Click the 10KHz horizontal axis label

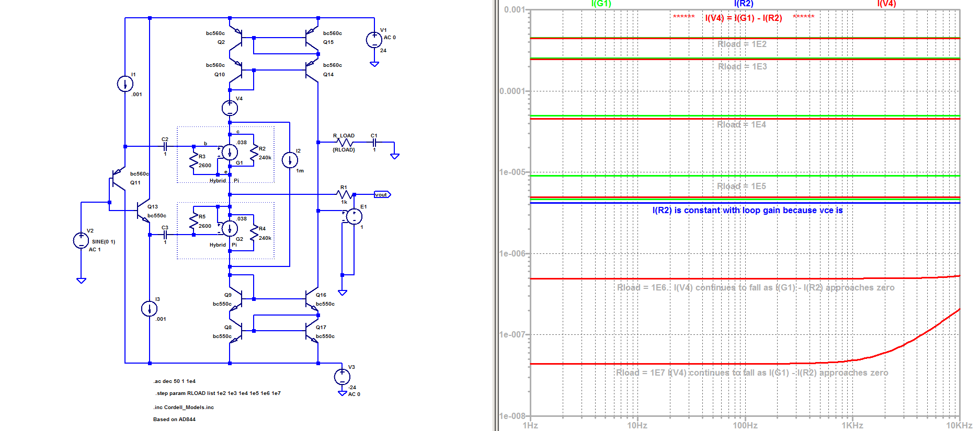coord(959,426)
